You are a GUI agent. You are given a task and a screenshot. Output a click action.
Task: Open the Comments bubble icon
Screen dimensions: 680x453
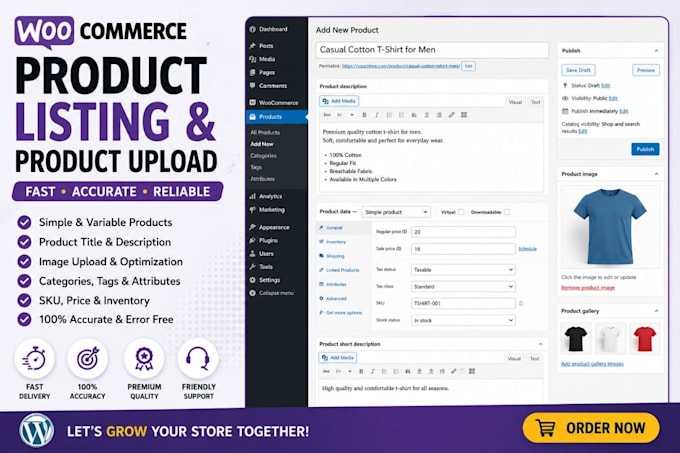[252, 86]
